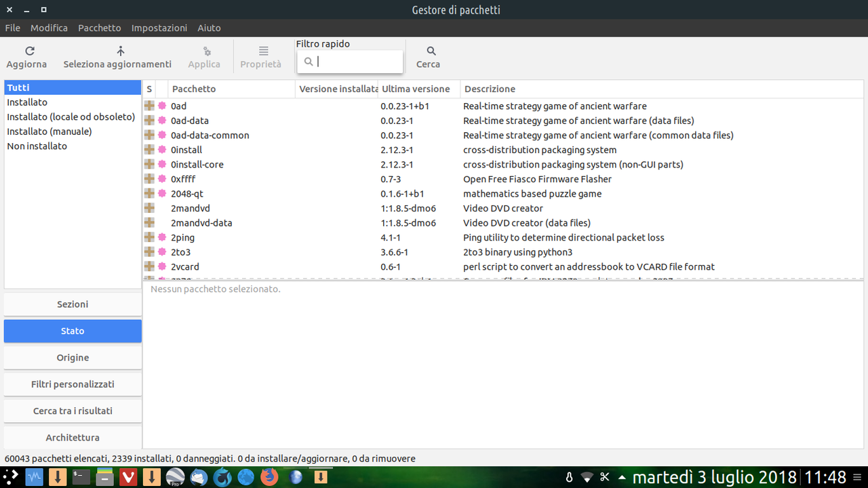Open the Aiuto menu

209,28
